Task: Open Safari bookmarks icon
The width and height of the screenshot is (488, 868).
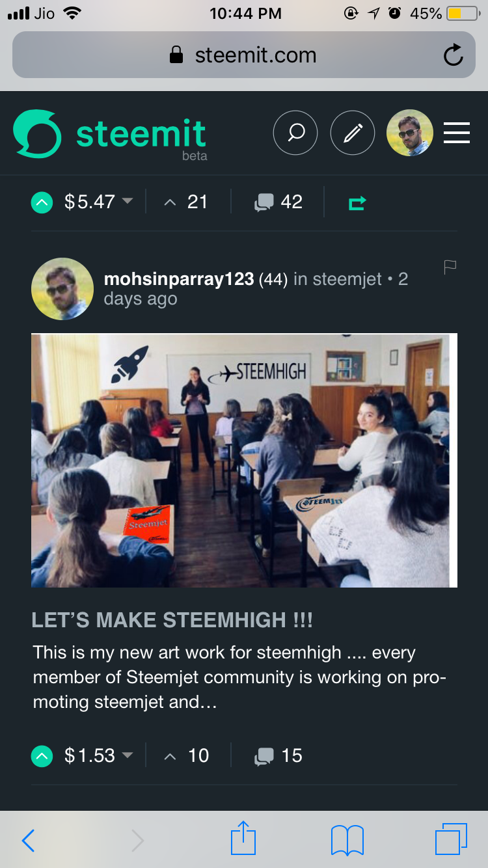Action: [x=347, y=841]
